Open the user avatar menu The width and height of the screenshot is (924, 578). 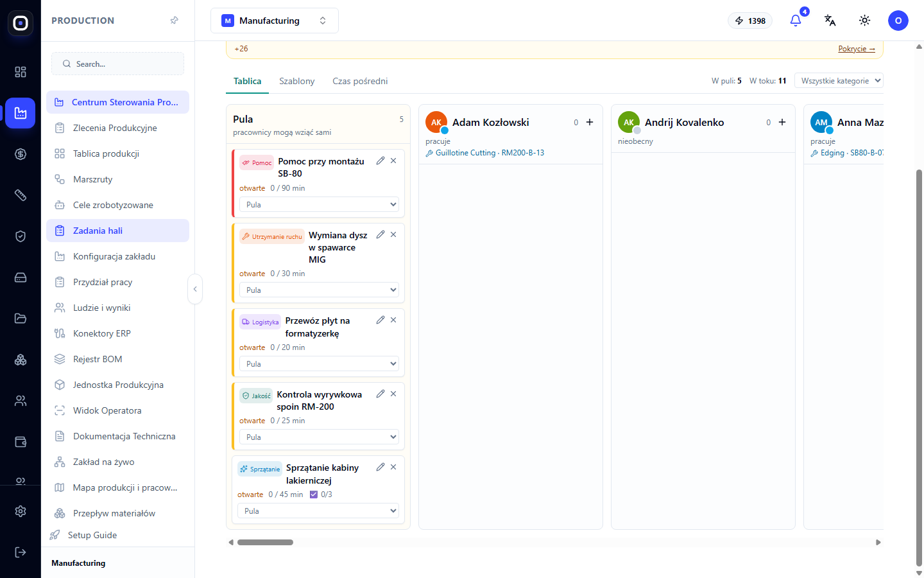[898, 21]
